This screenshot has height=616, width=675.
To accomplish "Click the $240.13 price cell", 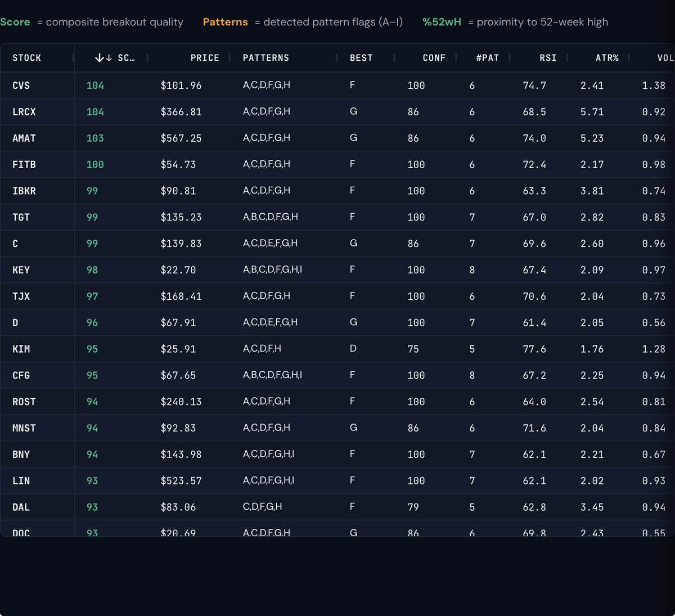I will 181,402.
